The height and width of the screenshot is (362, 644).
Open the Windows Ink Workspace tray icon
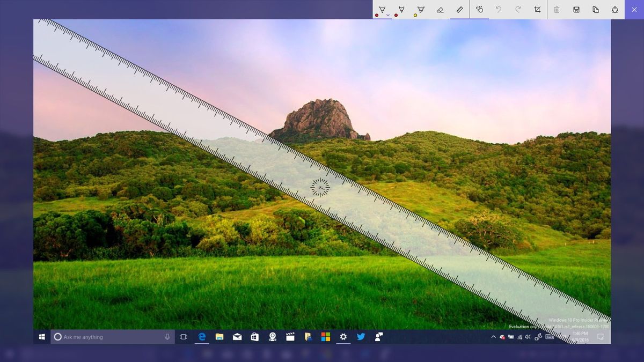pos(539,337)
